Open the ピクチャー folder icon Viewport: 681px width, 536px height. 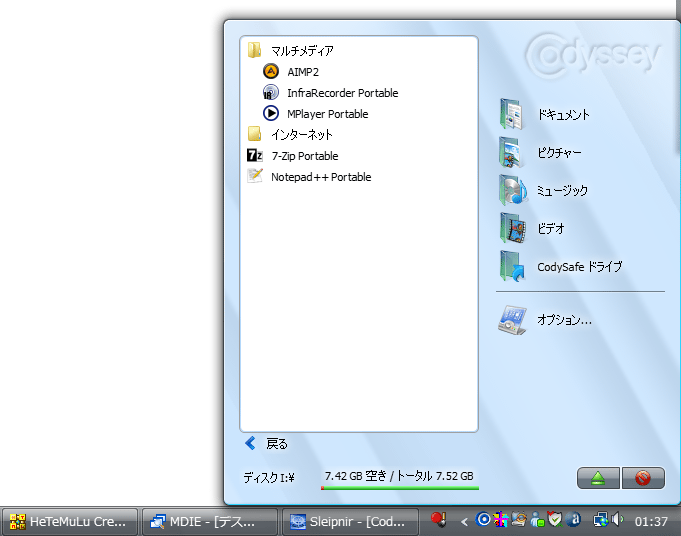tap(512, 152)
